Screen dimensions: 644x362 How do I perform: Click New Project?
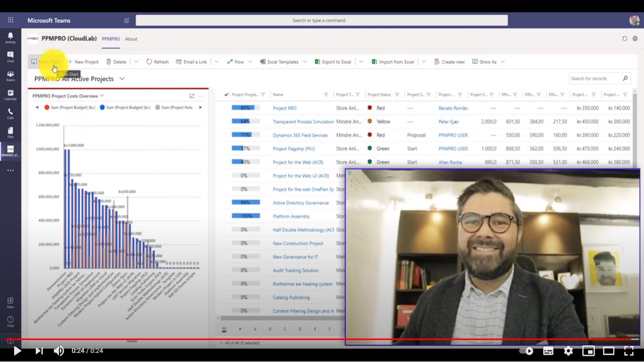pos(83,62)
